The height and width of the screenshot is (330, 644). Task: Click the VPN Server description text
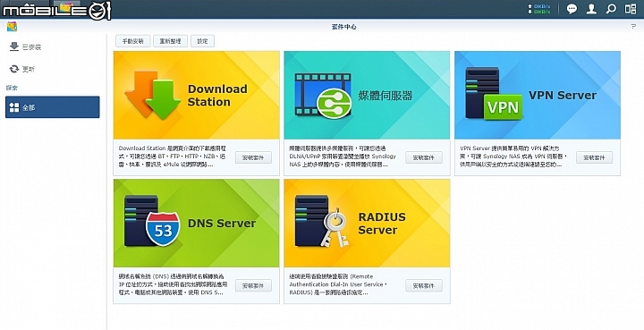(513, 157)
